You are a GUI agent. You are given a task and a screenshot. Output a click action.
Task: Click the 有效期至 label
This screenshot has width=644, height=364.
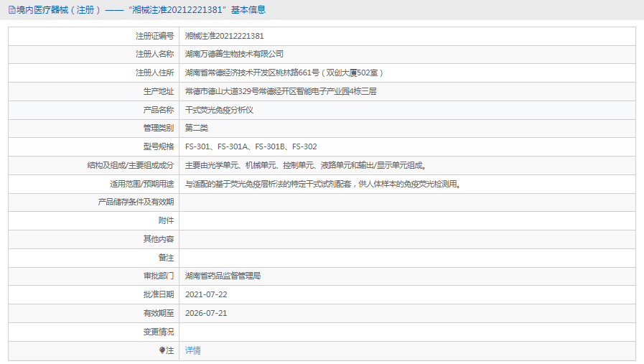159,313
